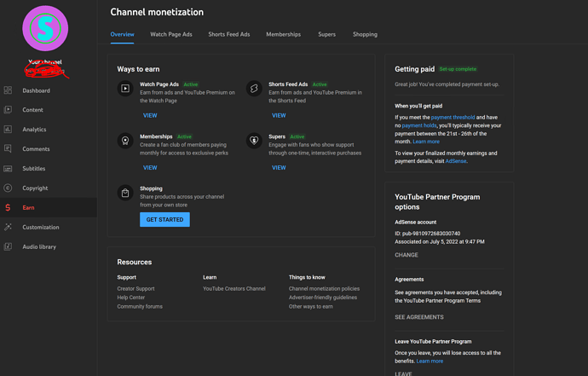Click VIEW under Memberships
588x376 pixels.
150,168
